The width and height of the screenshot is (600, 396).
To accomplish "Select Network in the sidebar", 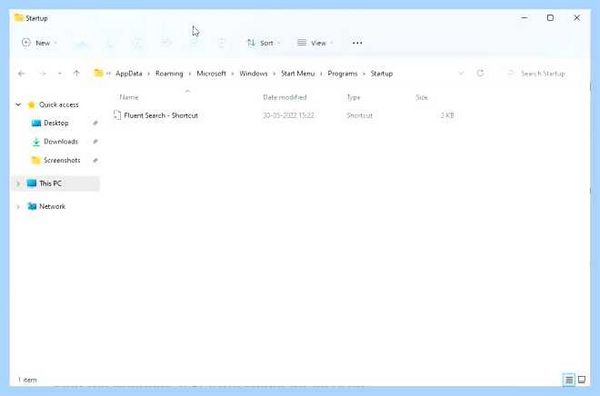I will pos(52,206).
